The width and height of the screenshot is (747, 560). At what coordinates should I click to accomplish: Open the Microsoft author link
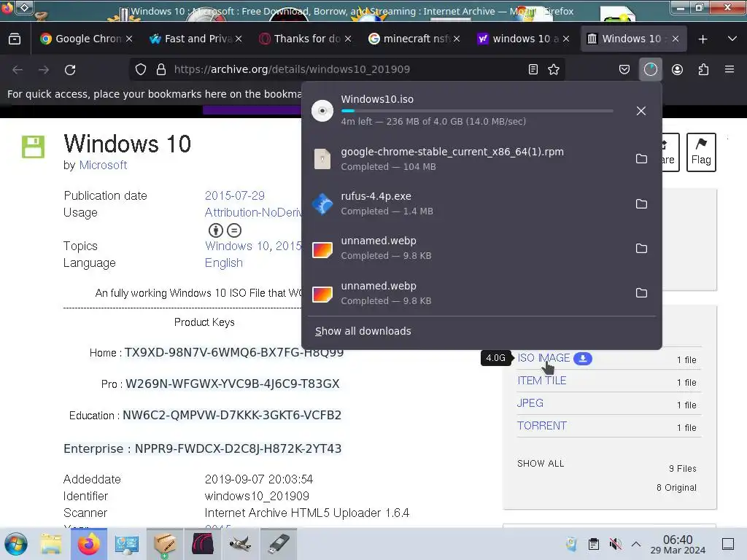pyautogui.click(x=103, y=166)
